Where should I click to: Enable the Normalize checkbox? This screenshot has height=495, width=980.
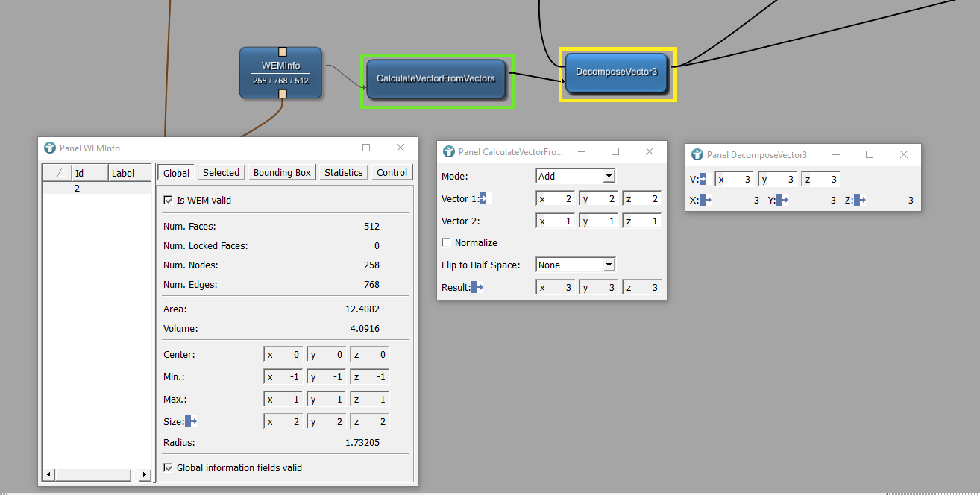click(447, 243)
